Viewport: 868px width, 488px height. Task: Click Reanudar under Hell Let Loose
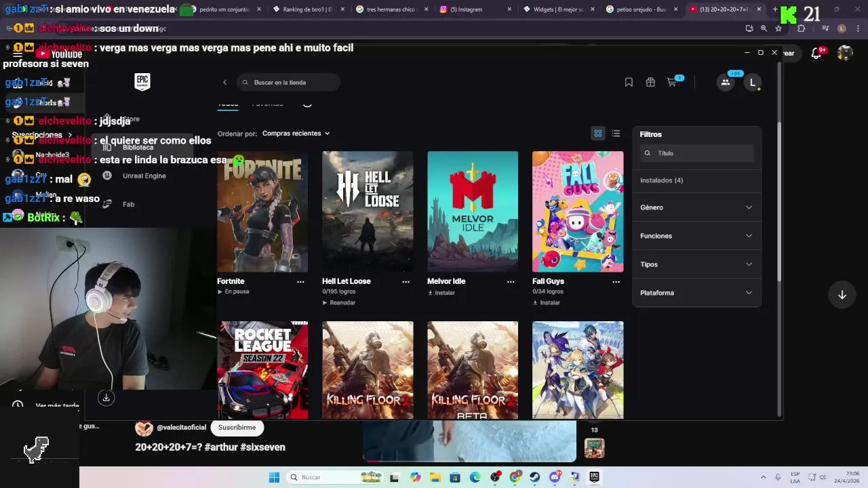click(339, 303)
